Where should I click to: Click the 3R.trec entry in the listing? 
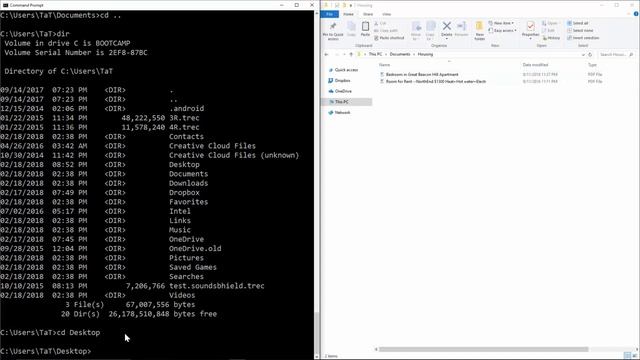point(184,118)
